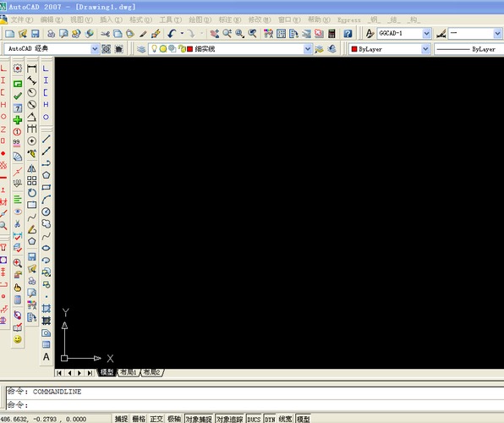The width and height of the screenshot is (504, 423).
Task: Click the command line input field
Action: 254,404
